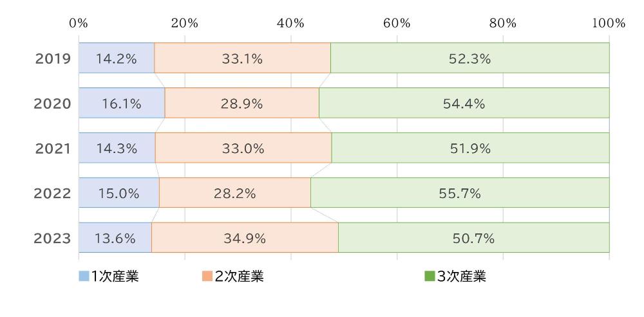The width and height of the screenshot is (644, 317).
Task: Click the 2次産業 orange legend swatch
Action: click(207, 276)
